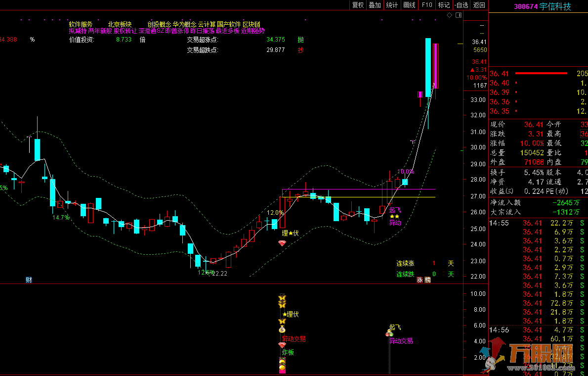Click the 深港通SZ label
Screen dimensions: 588x376
(x=152, y=31)
